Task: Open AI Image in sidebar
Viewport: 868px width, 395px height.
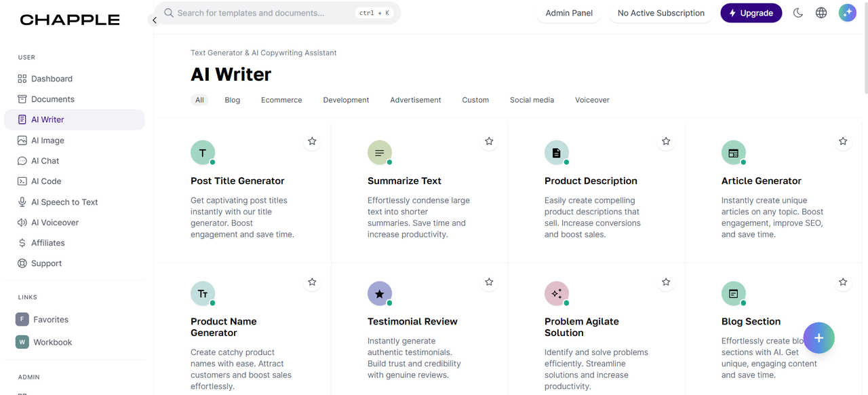Action: point(47,140)
